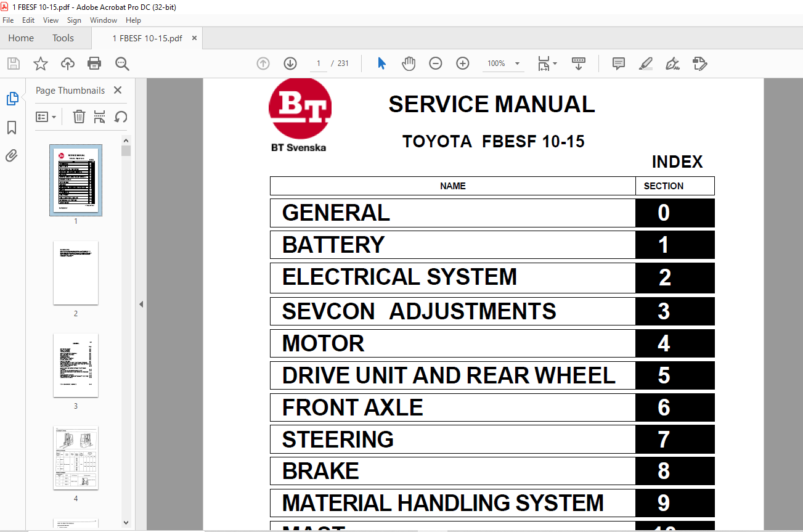Click the cloud upload icon
Screen dimensions: 803x532
coord(68,63)
